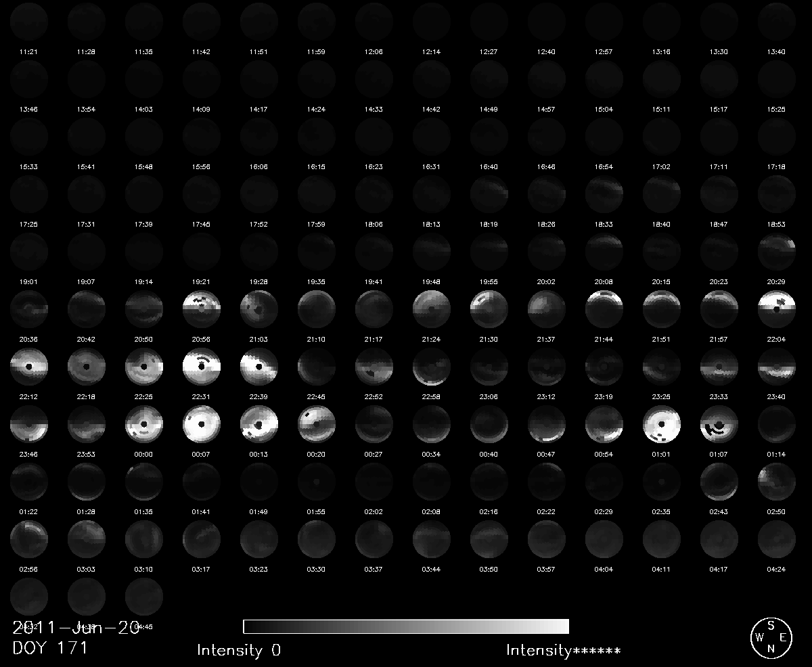Open the all-sky frame labeled 13:40
The width and height of the screenshot is (812, 667).
coord(777,21)
